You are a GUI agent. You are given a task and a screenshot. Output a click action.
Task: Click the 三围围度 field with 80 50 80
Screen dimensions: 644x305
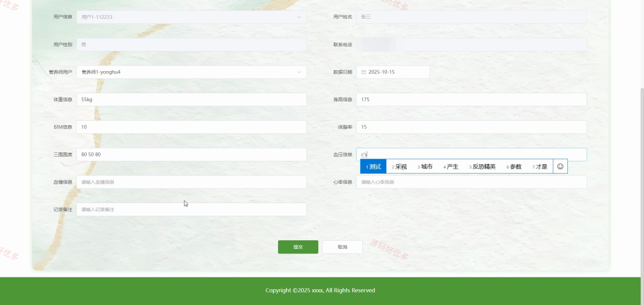[x=191, y=155]
